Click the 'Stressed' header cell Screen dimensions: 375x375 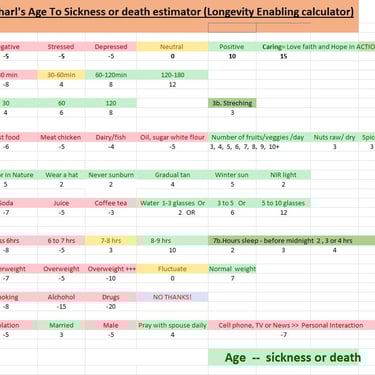click(x=61, y=47)
